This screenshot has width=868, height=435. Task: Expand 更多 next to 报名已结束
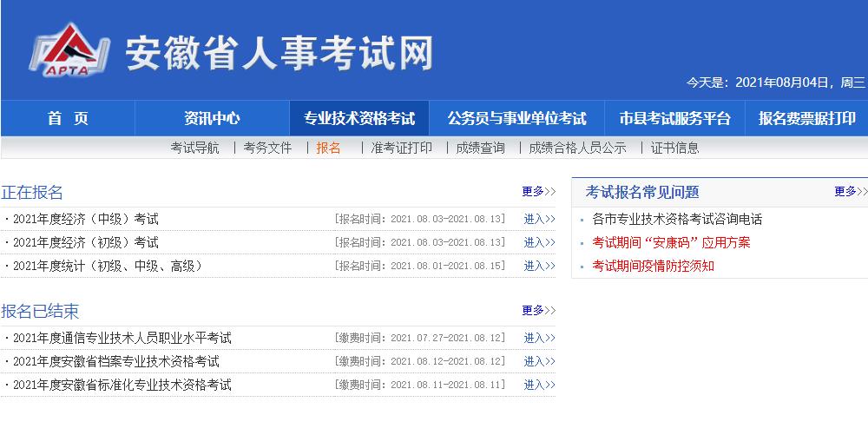(x=538, y=311)
